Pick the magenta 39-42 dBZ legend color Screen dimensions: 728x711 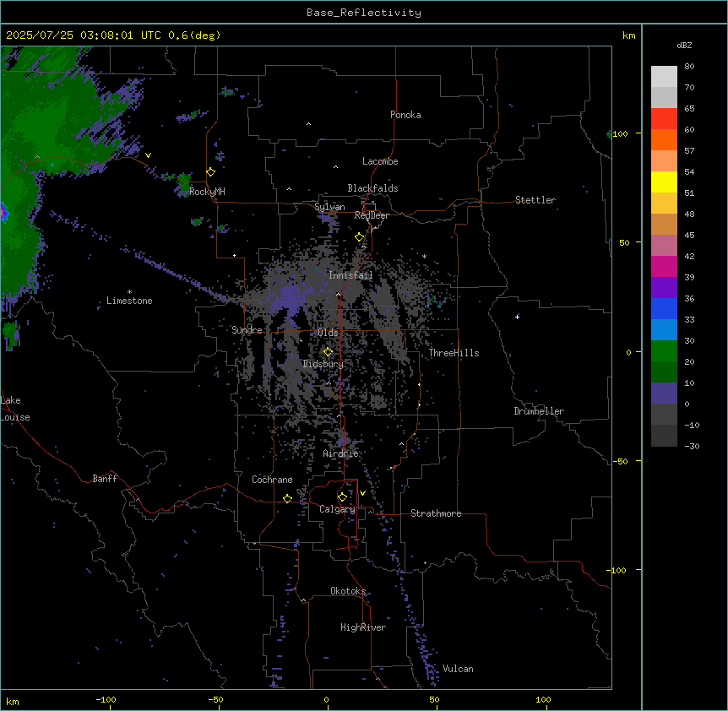(664, 266)
